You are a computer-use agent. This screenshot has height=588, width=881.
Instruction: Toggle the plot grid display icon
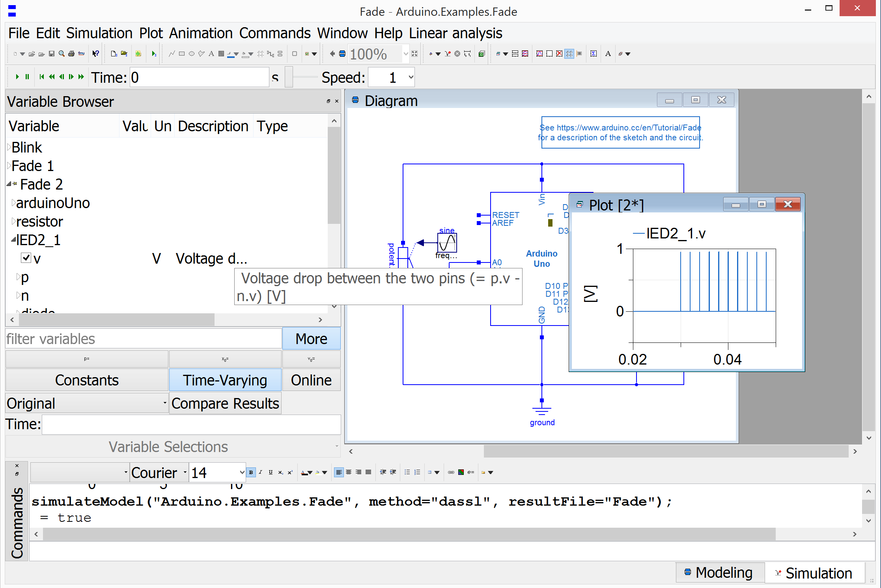tap(569, 54)
